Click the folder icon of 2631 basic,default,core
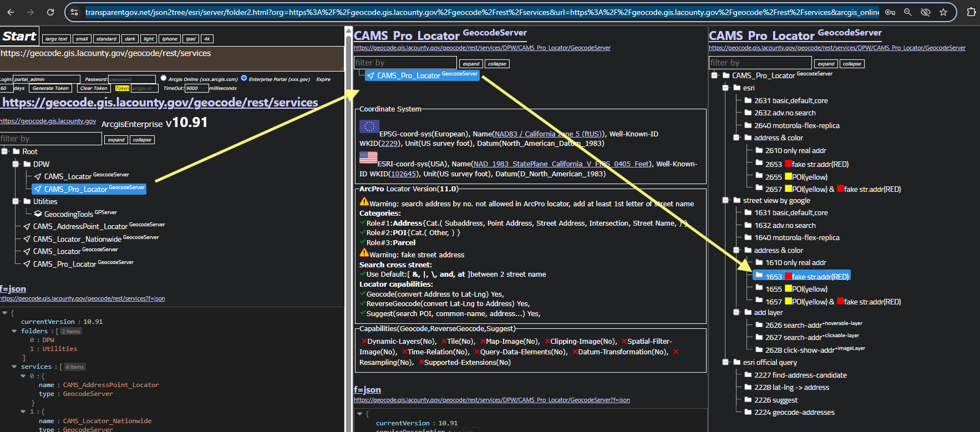The height and width of the screenshot is (432, 980). (748, 100)
